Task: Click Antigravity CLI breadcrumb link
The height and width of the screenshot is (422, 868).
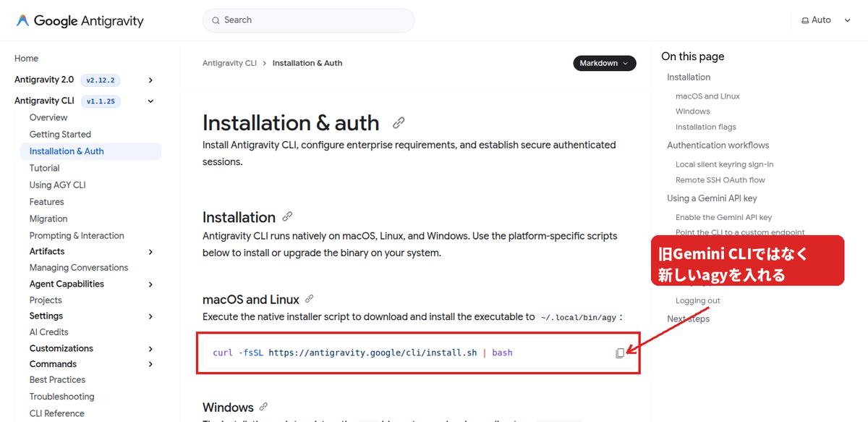Action: 229,63
